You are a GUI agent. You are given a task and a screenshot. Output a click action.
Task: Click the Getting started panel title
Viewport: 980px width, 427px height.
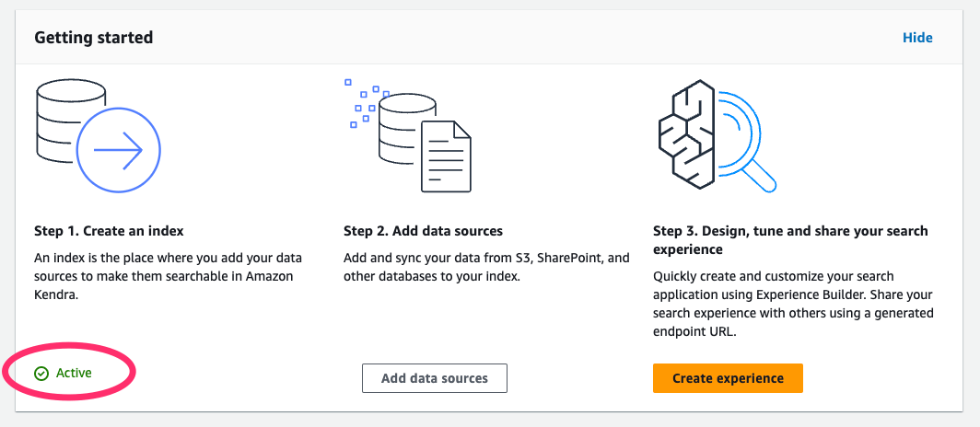pyautogui.click(x=94, y=38)
